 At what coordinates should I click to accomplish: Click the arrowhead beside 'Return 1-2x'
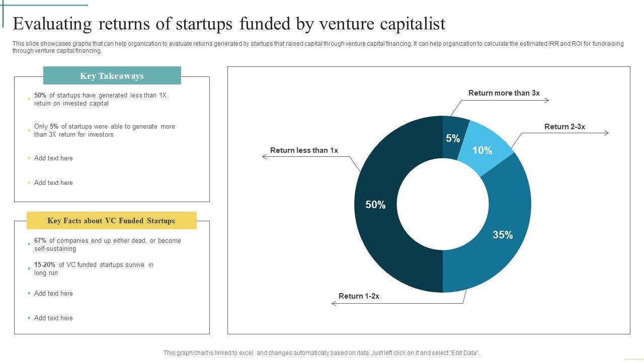334,303
